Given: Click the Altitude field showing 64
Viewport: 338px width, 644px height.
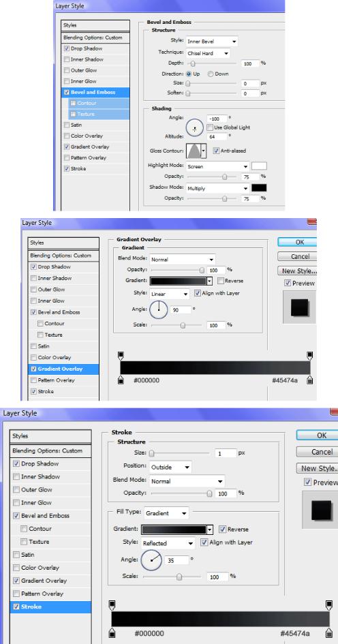Looking at the screenshot, I should [x=217, y=136].
